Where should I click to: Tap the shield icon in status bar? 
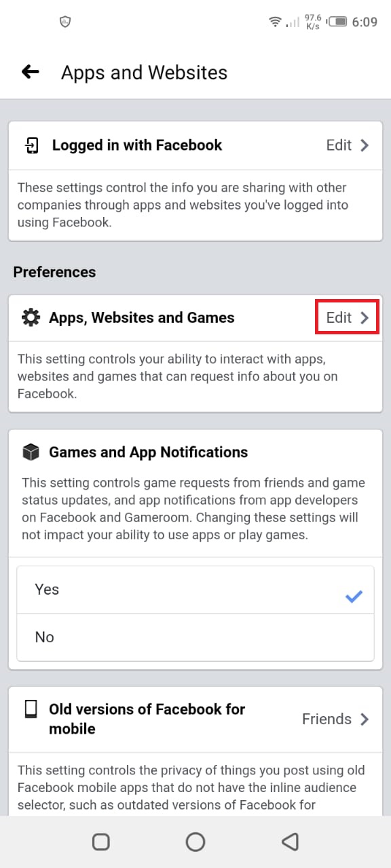click(65, 22)
